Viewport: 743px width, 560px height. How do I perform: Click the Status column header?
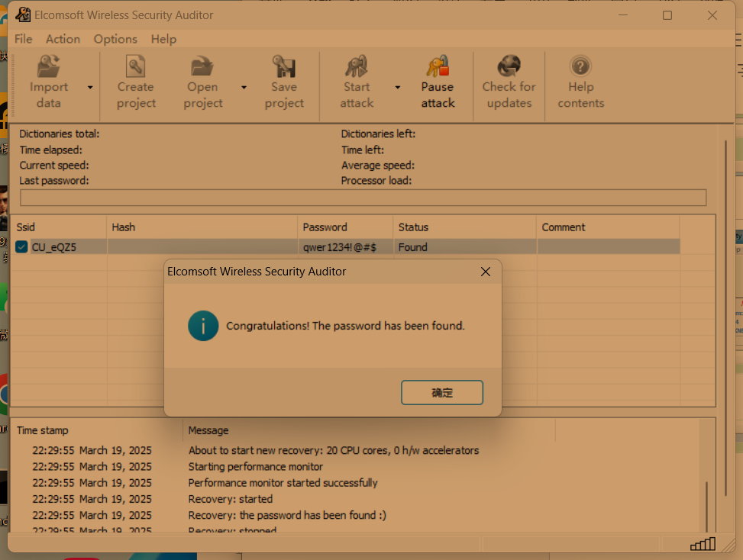tap(465, 227)
